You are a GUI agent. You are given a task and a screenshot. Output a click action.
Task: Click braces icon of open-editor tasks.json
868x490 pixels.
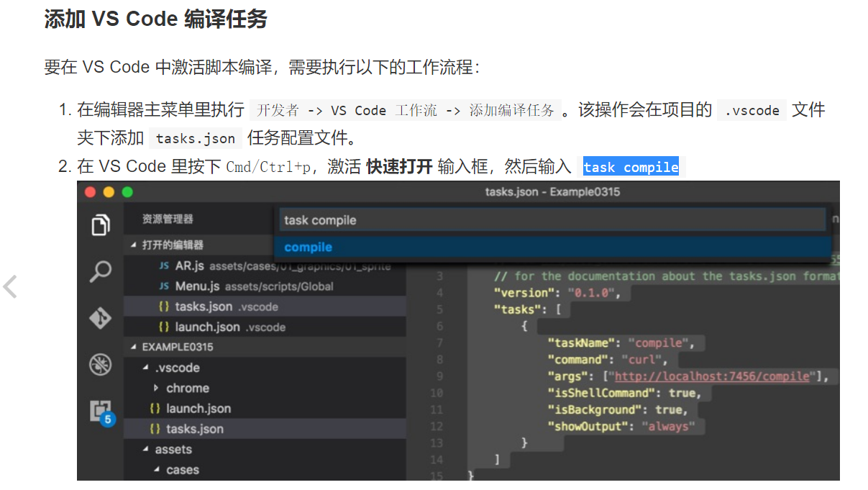coord(164,307)
